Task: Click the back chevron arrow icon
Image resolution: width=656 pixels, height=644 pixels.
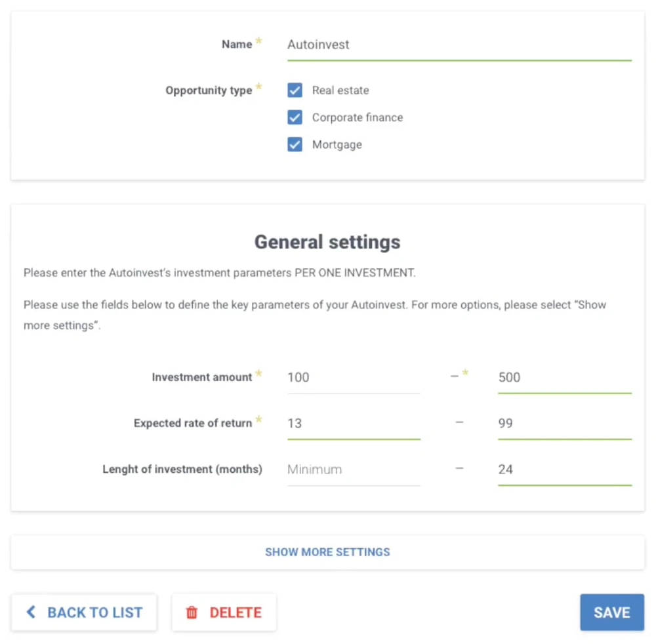Action: (31, 612)
